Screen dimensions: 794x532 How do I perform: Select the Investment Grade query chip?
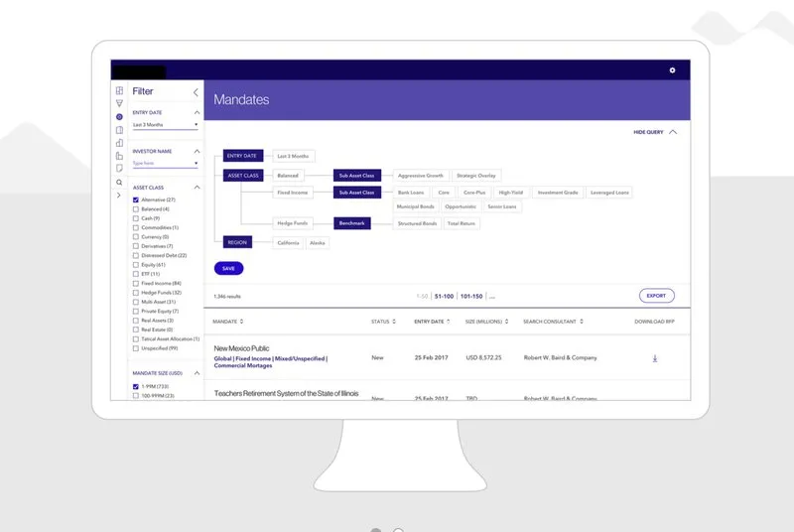point(558,193)
